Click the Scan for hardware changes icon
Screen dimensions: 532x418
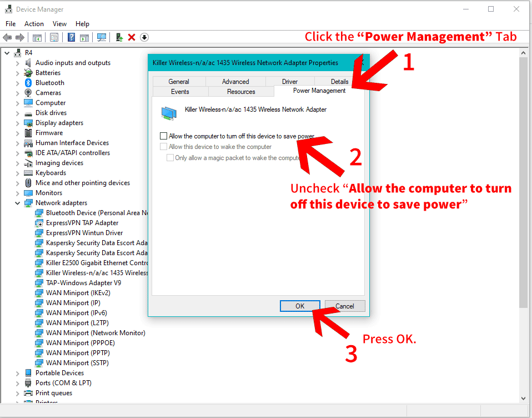pos(102,37)
